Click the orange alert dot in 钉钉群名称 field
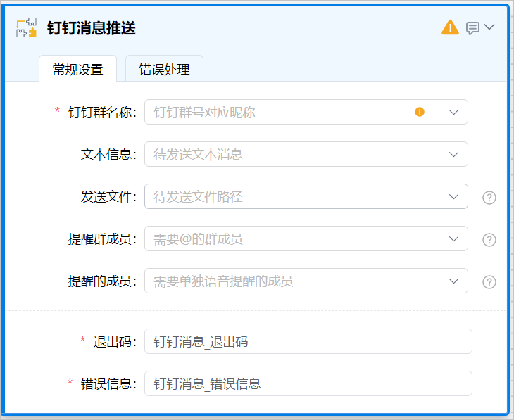The image size is (514, 420). click(x=420, y=112)
